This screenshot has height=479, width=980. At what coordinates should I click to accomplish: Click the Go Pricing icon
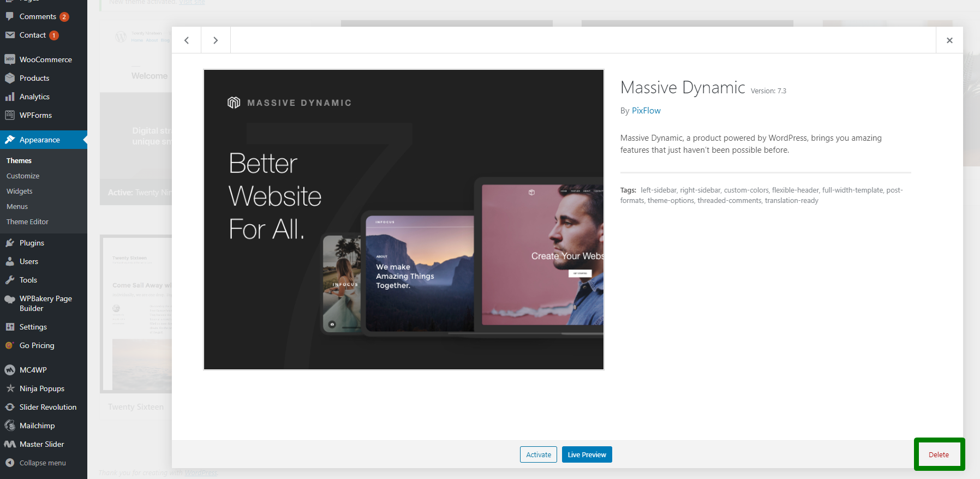click(x=9, y=345)
